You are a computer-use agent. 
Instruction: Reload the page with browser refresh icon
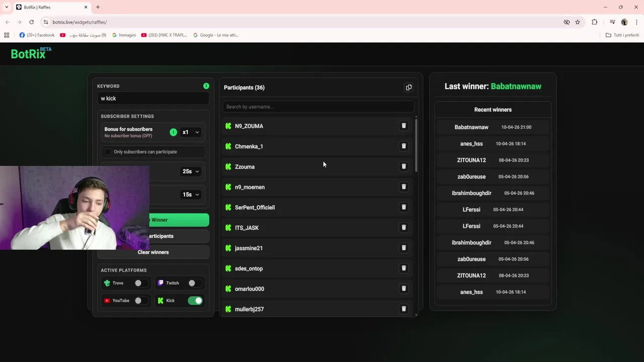pyautogui.click(x=31, y=22)
